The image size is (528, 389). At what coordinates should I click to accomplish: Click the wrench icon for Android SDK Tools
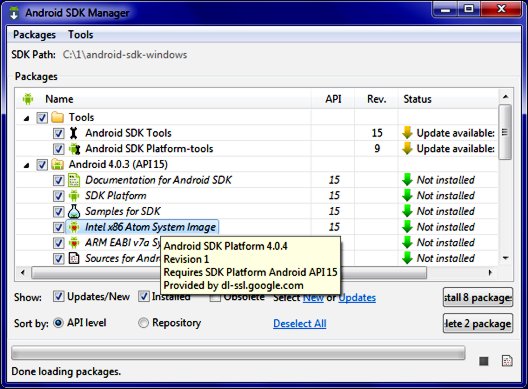73,133
